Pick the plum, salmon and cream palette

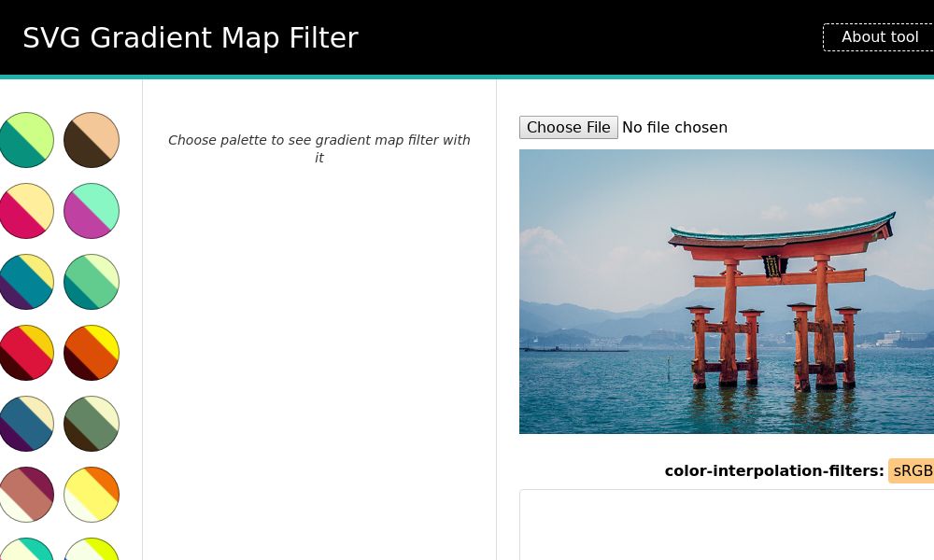(26, 494)
